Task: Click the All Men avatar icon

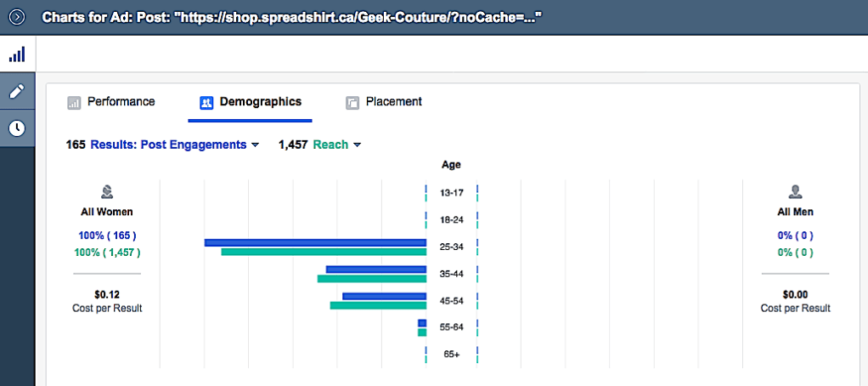Action: coord(796,192)
